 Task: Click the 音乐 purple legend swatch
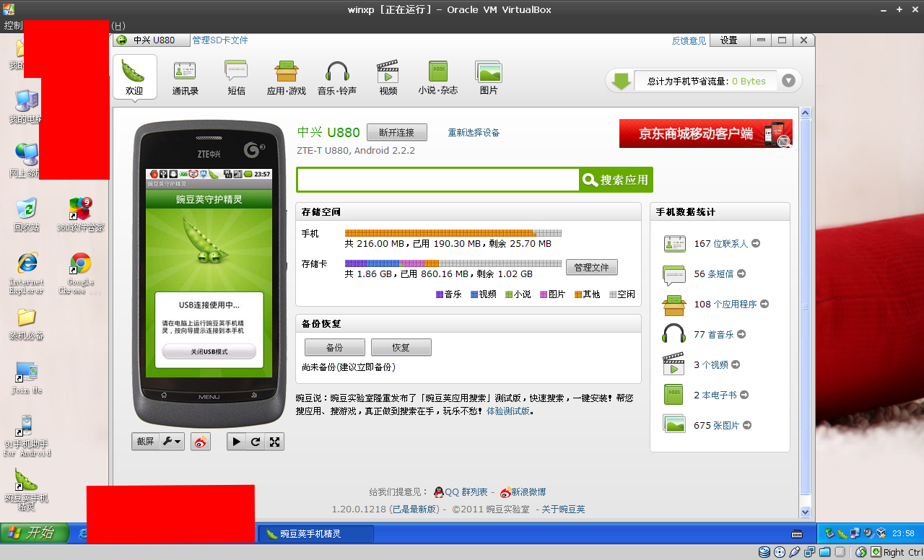coord(440,294)
